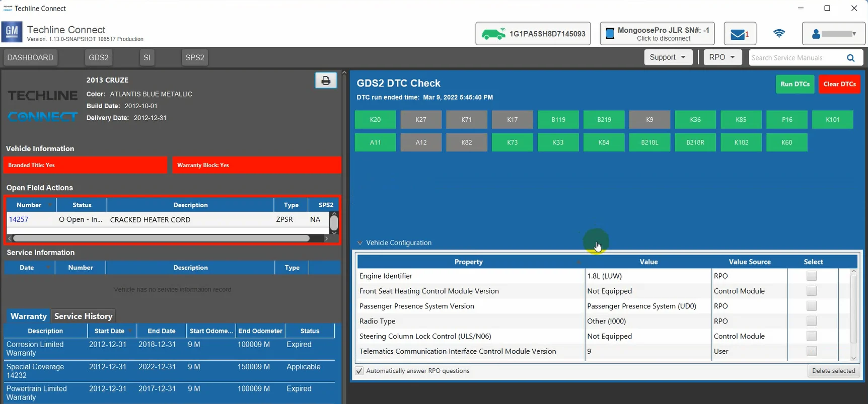Click the Search Service Manuals field
The width and height of the screenshot is (868, 404).
[x=795, y=58]
